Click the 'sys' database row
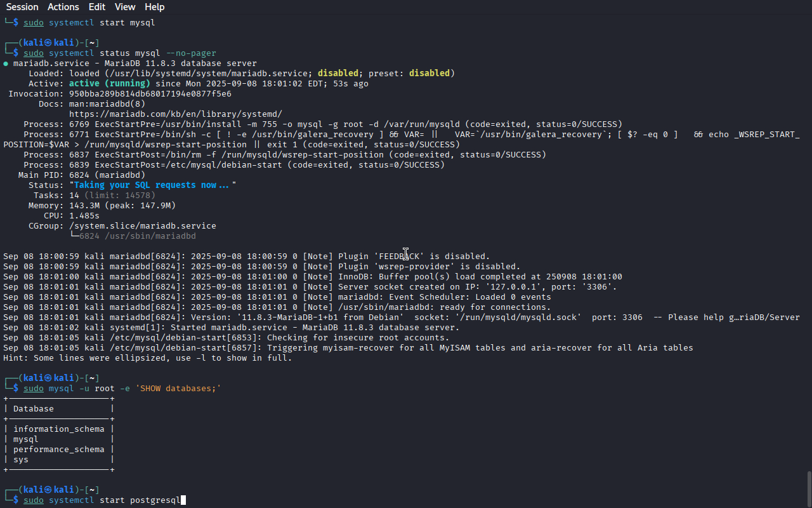Image resolution: width=812 pixels, height=508 pixels. (59, 460)
